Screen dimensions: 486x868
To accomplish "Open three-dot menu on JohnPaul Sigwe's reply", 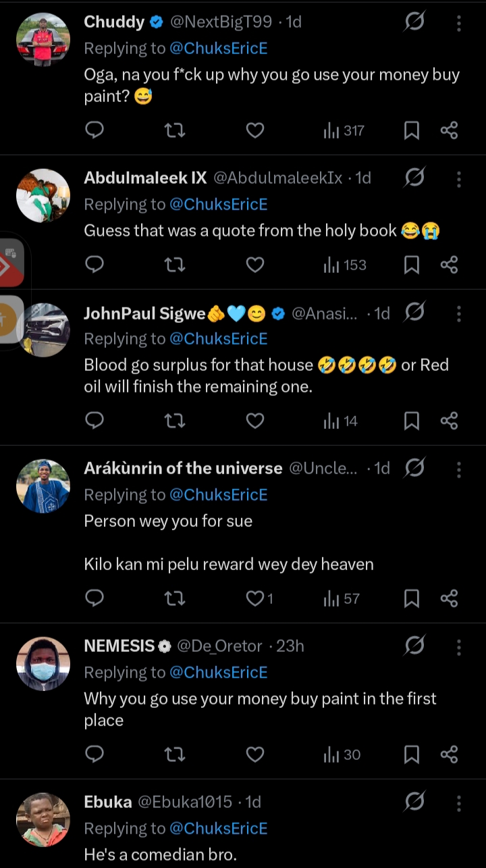I will [x=459, y=313].
